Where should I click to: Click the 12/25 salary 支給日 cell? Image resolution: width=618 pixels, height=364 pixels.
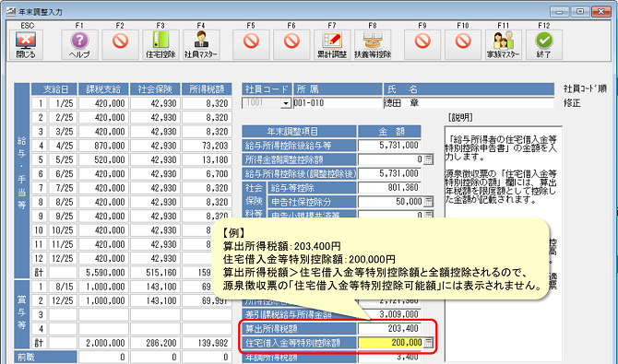coord(63,258)
